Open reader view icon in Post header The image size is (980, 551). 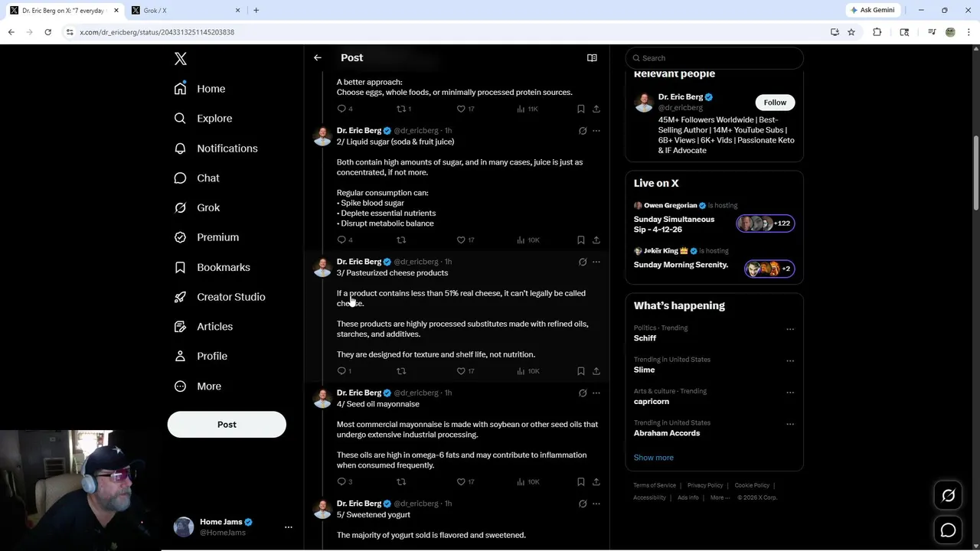(592, 58)
